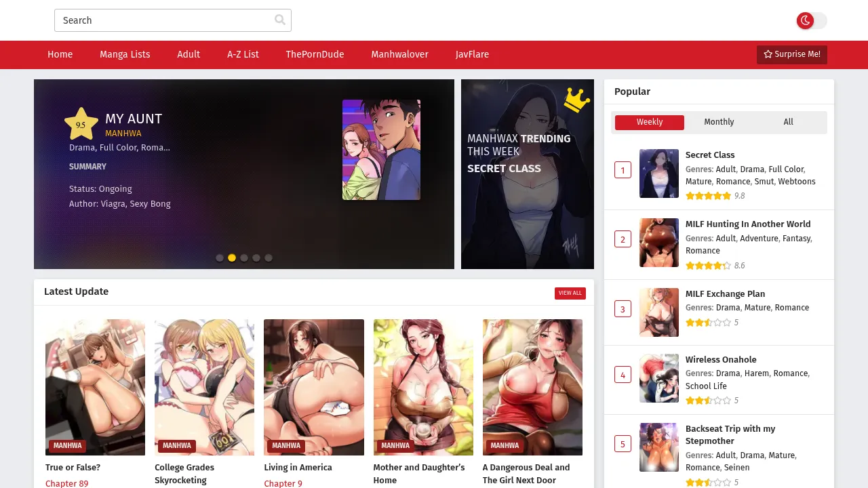Open the Living in America cover thumbnail
The image size is (868, 488).
[313, 386]
